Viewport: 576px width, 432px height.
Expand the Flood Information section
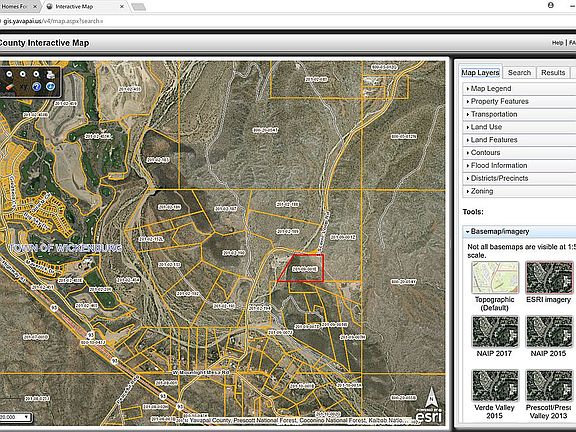(x=519, y=165)
